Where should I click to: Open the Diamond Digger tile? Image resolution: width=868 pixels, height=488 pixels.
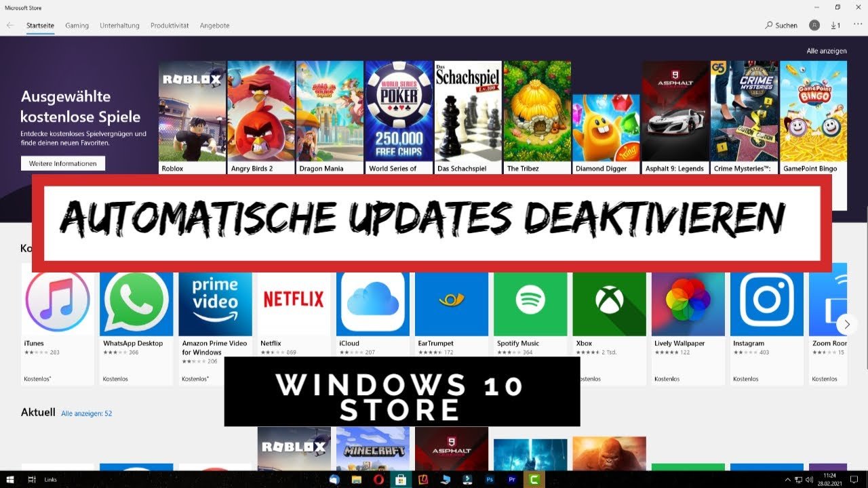point(606,134)
